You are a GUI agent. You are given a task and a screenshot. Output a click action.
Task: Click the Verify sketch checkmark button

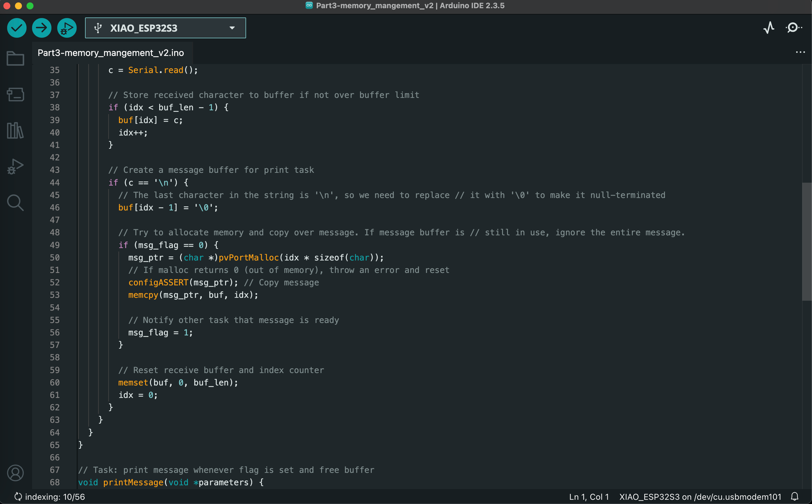(x=17, y=28)
